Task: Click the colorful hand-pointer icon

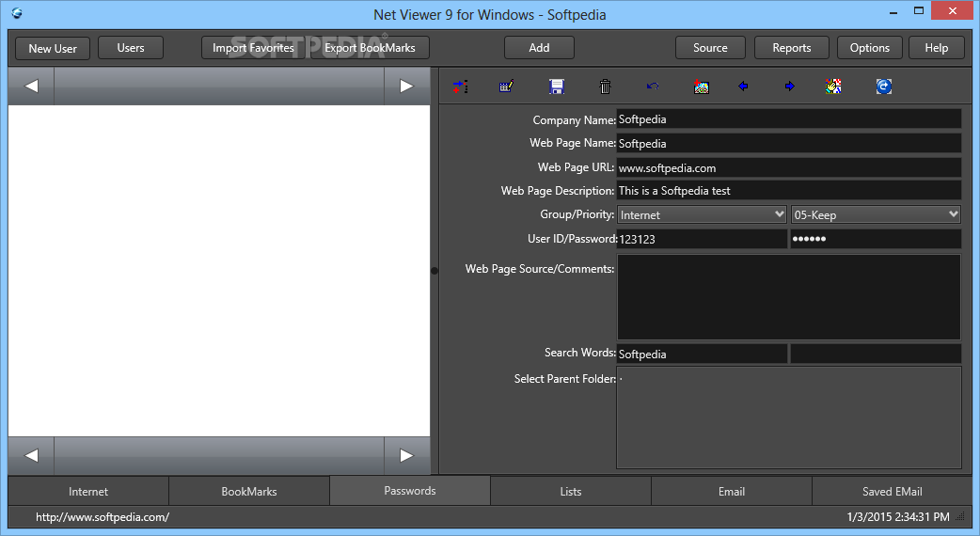Action: [x=833, y=87]
